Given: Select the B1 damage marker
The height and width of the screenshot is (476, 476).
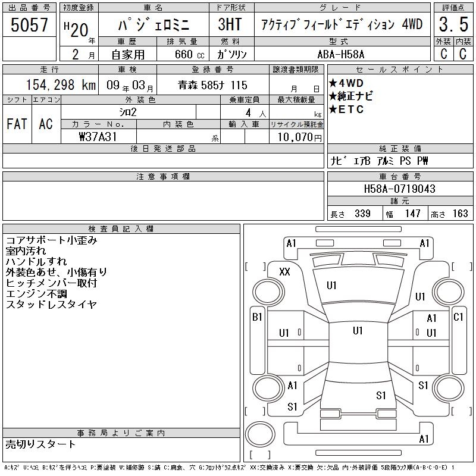Looking at the screenshot, I should click(x=257, y=317).
